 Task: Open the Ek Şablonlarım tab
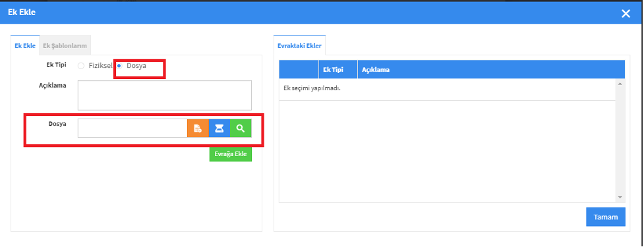click(65, 46)
